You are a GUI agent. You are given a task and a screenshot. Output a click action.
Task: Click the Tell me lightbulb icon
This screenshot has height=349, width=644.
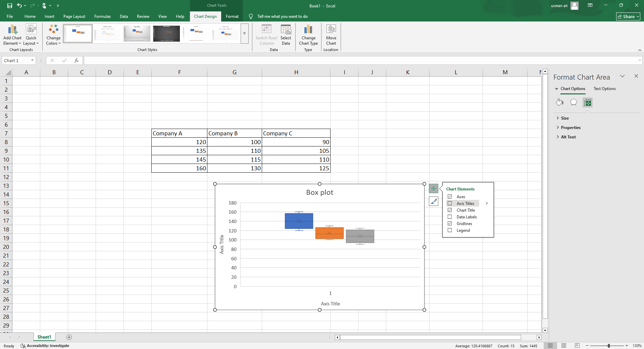point(251,16)
